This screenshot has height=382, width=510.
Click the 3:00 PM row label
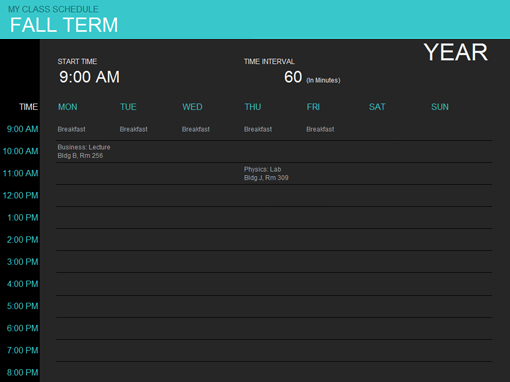point(23,262)
